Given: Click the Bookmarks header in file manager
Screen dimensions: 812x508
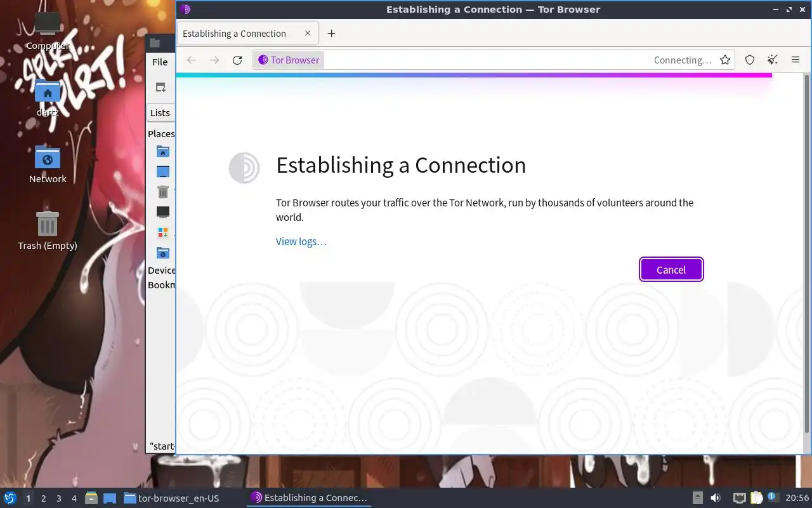Looking at the screenshot, I should coord(161,285).
